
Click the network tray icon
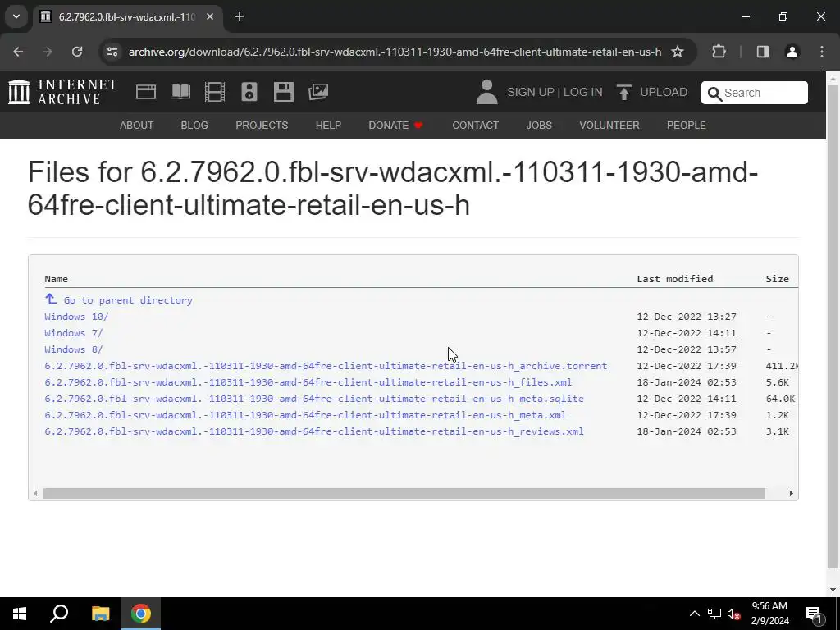point(714,614)
